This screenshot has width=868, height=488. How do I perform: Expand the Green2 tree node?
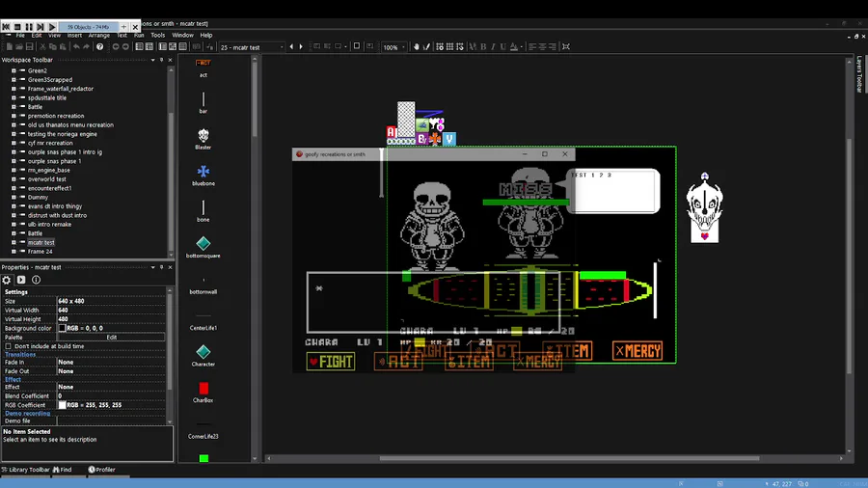point(14,70)
